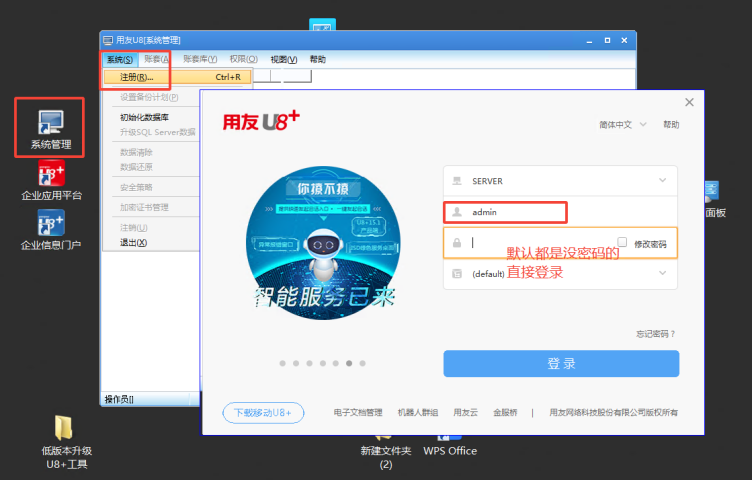Choose 退出(X) menu entry
This screenshot has height=480, width=752.
point(134,243)
